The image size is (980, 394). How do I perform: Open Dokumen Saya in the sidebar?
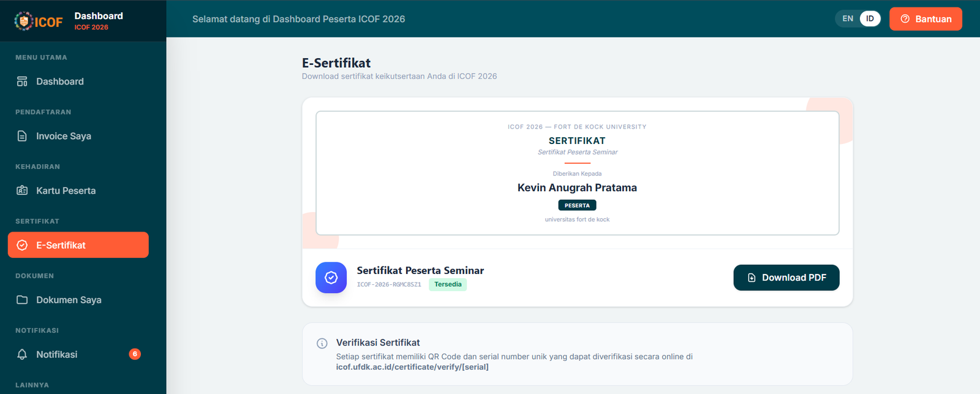pos(69,300)
